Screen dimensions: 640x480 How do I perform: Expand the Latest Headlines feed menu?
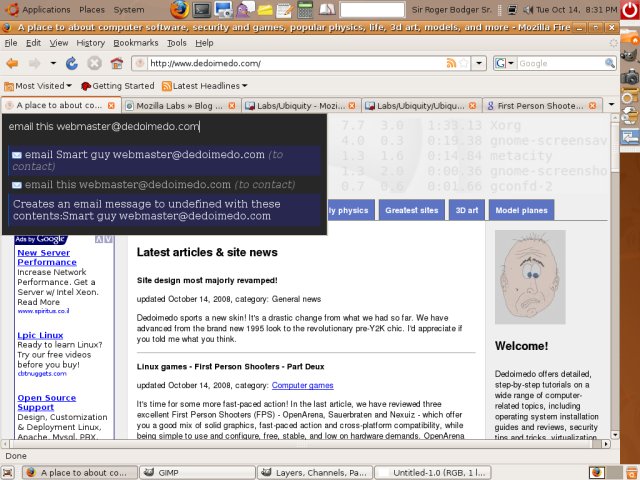[x=205, y=86]
